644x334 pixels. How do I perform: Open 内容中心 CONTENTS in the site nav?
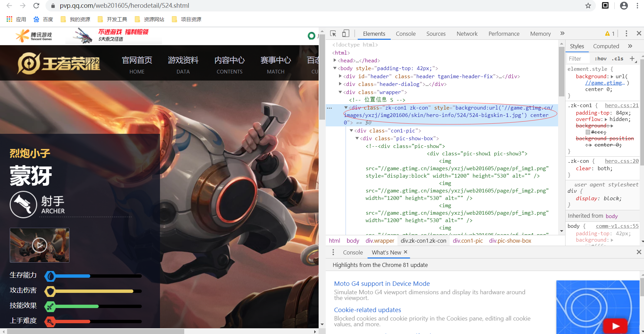[229, 64]
